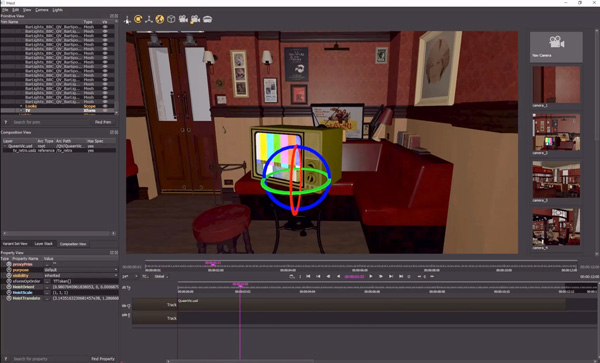Open the visibility 'inherited' dropdown

(x=80, y=275)
